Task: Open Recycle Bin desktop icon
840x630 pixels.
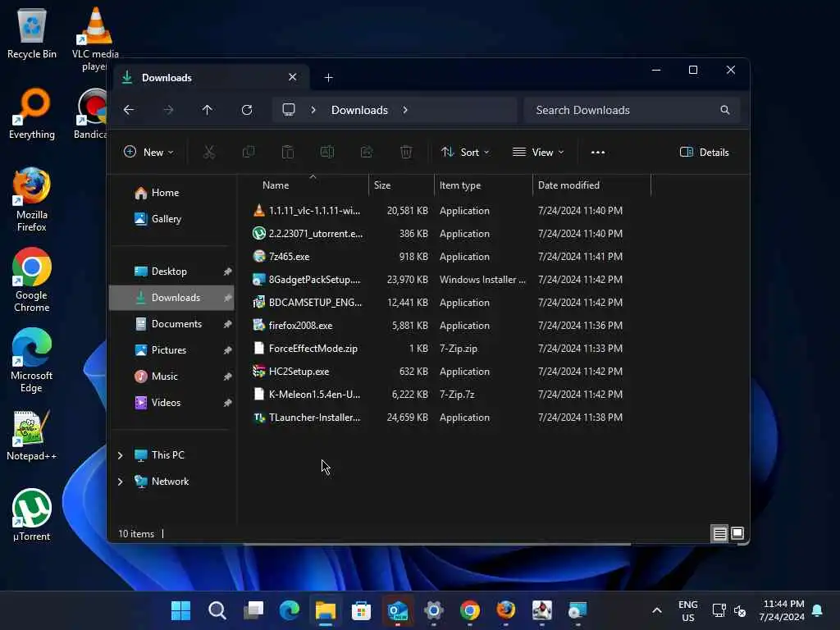Action: (x=32, y=33)
